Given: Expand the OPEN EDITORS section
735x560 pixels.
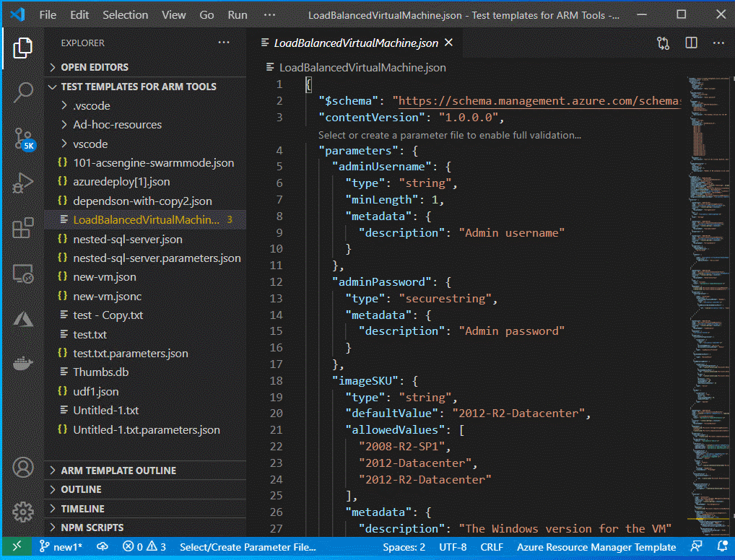Looking at the screenshot, I should coord(145,67).
